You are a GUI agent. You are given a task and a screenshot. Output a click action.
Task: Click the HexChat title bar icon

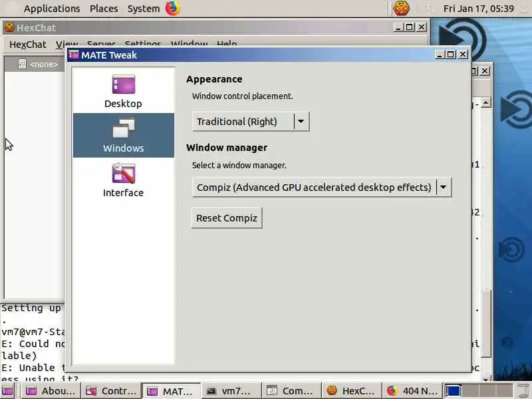pyautogui.click(x=9, y=27)
